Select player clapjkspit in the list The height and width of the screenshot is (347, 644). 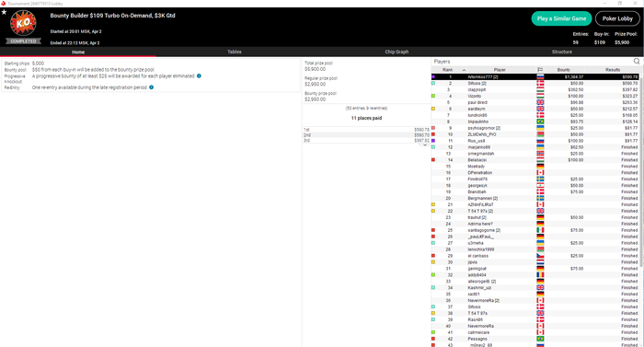click(477, 89)
